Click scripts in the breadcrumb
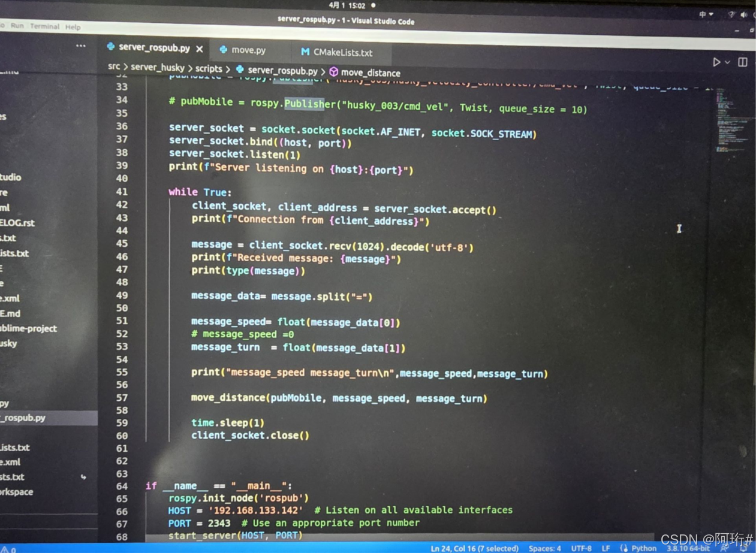 [x=208, y=69]
